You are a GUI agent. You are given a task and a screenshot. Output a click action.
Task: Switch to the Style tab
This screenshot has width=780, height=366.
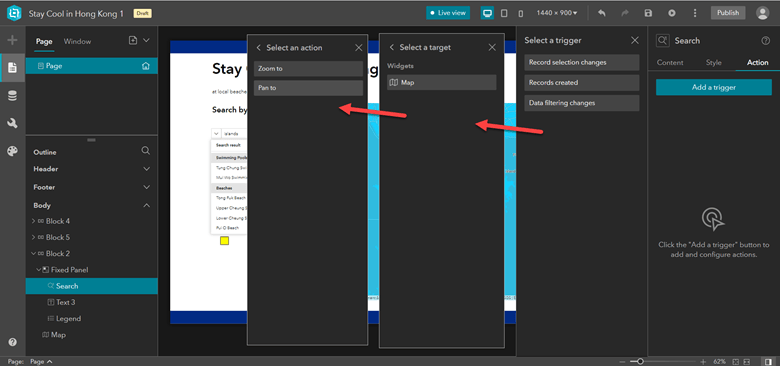pyautogui.click(x=713, y=63)
